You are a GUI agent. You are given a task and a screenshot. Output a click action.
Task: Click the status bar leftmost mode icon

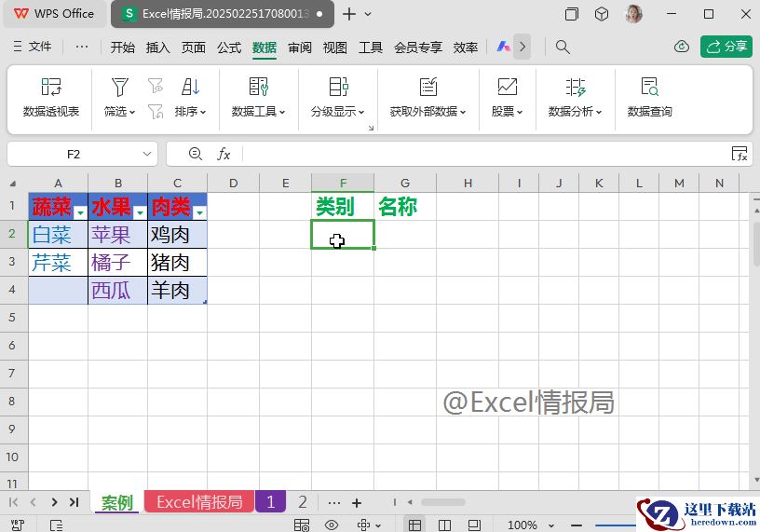pyautogui.click(x=18, y=525)
